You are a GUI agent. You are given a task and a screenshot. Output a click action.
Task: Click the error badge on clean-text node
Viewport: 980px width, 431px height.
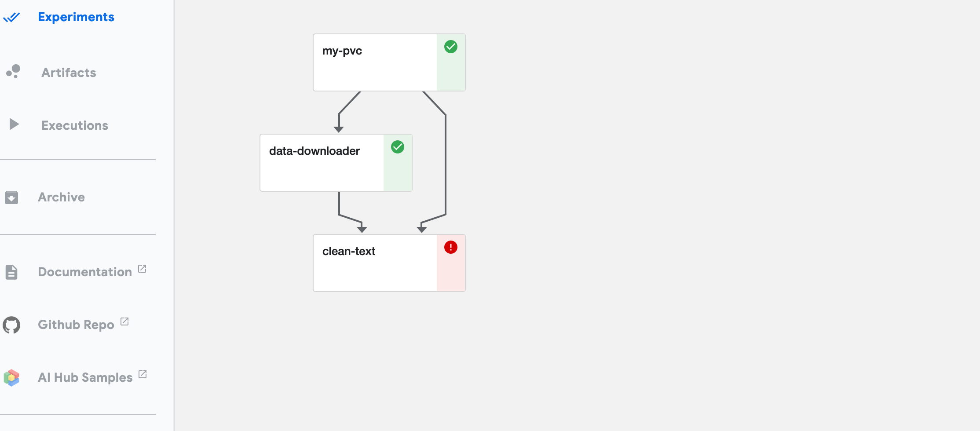pos(450,247)
